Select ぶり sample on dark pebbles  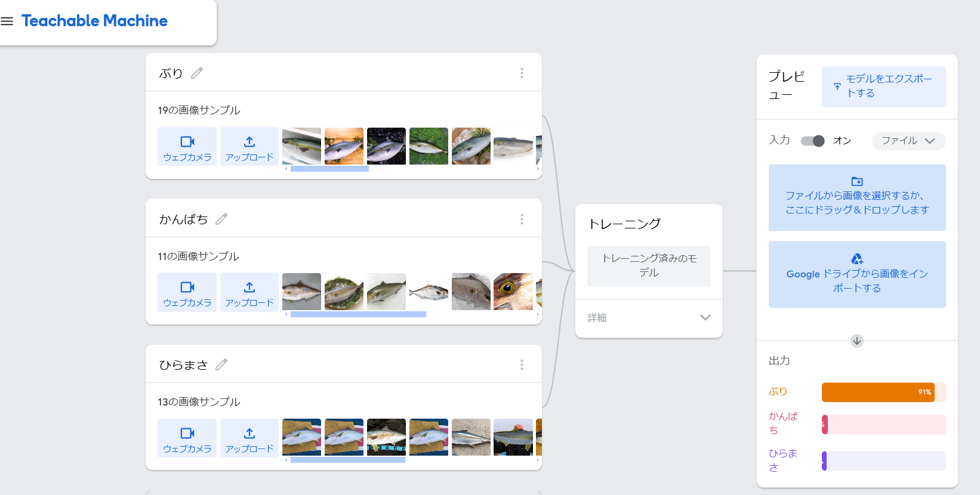(x=386, y=146)
